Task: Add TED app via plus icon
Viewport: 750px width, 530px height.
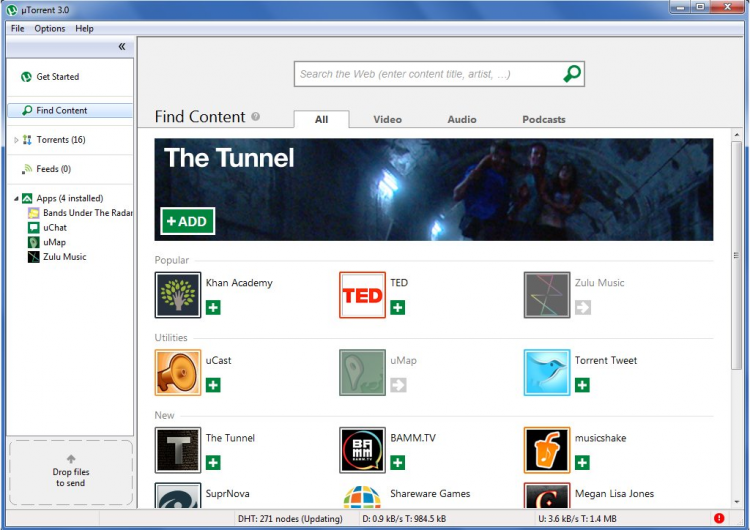Action: [x=397, y=307]
